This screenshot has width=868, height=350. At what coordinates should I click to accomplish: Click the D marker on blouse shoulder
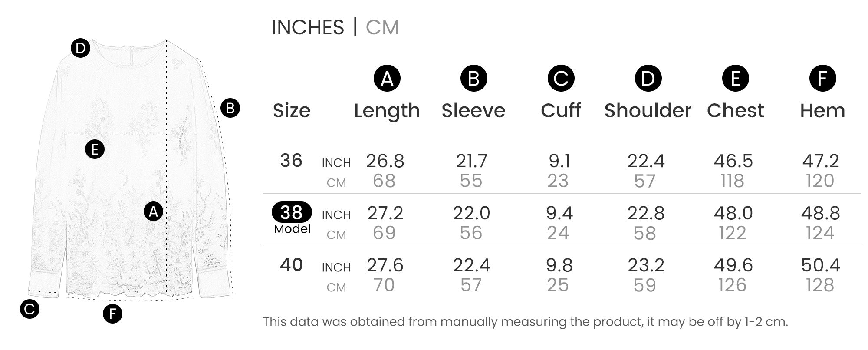coord(80,48)
